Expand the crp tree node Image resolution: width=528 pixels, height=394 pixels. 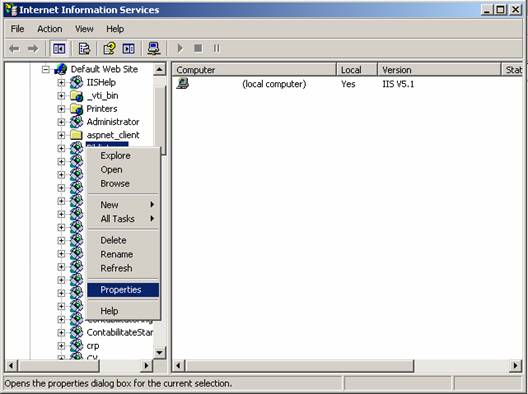[61, 346]
